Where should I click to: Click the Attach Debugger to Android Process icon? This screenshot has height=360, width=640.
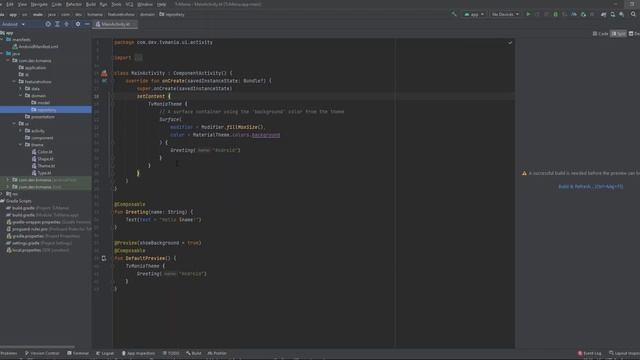(x=583, y=14)
